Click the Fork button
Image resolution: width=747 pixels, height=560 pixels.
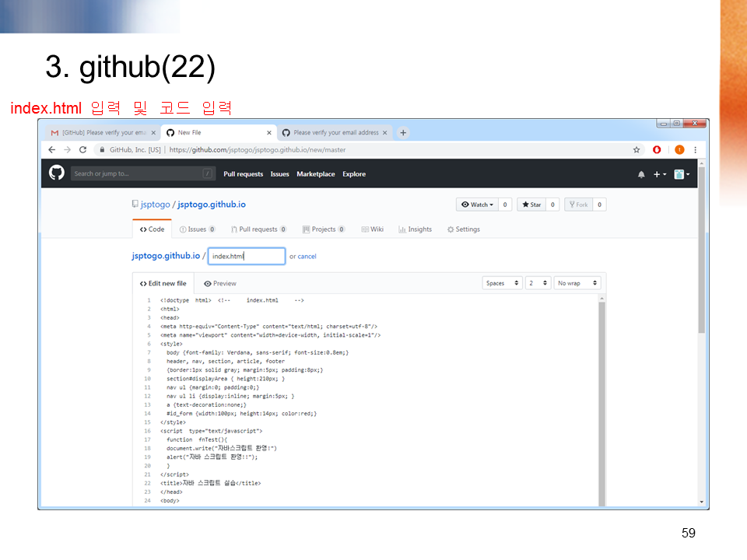[578, 205]
